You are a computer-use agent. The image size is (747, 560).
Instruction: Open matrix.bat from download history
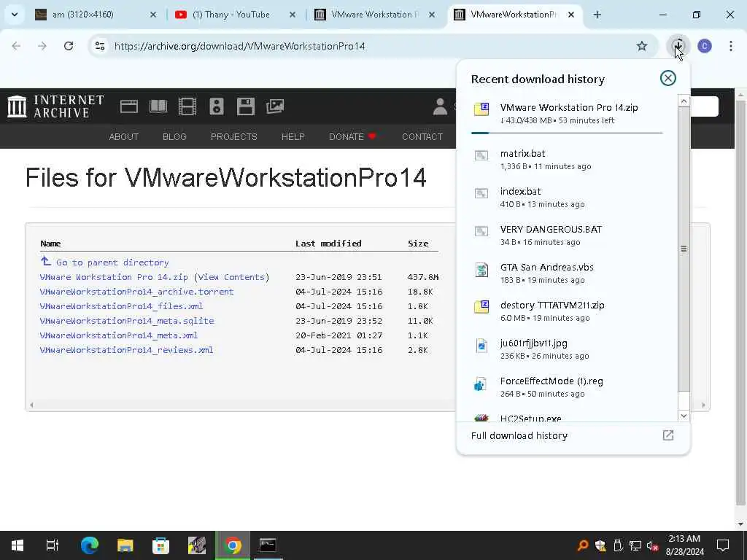pyautogui.click(x=567, y=160)
